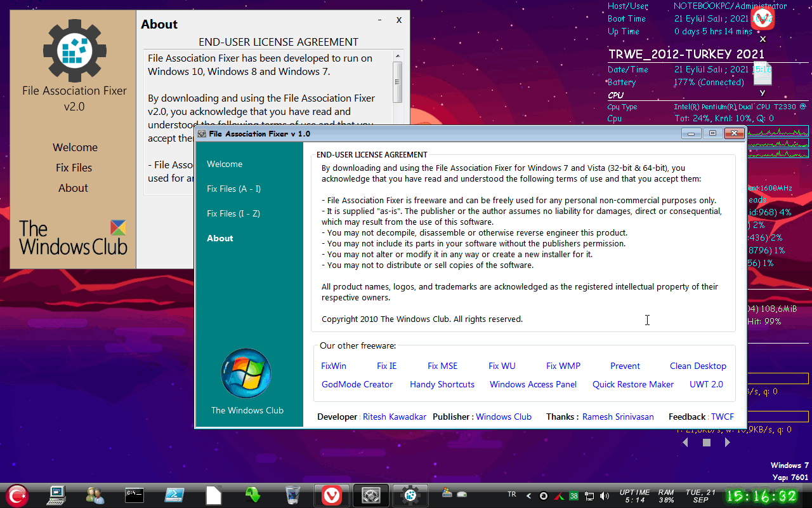Viewport: 812px width, 508px height.
Task: Click developer Ritesh Kawadkar link
Action: pyautogui.click(x=395, y=417)
